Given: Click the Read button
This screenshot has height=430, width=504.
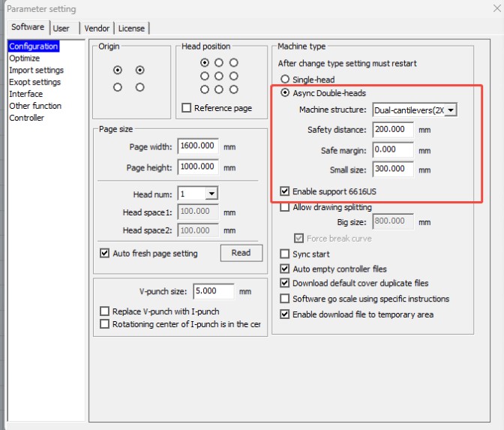Looking at the screenshot, I should pos(241,253).
